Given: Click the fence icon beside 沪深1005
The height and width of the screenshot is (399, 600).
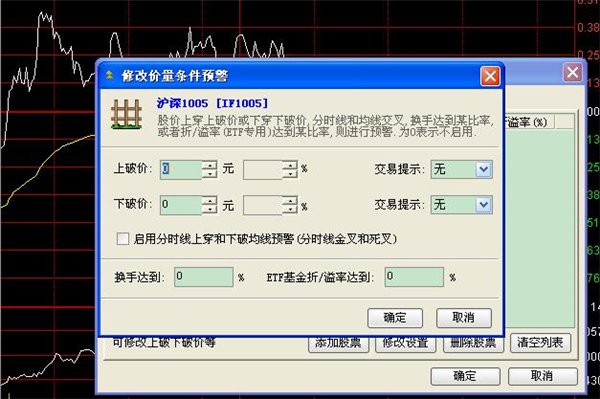Looking at the screenshot, I should tap(126, 114).
